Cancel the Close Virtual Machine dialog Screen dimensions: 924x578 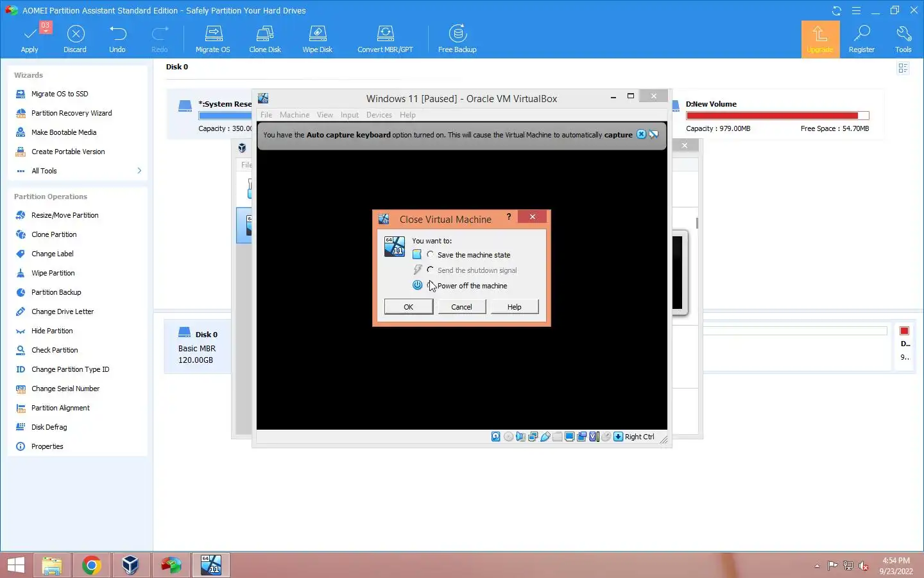click(461, 307)
